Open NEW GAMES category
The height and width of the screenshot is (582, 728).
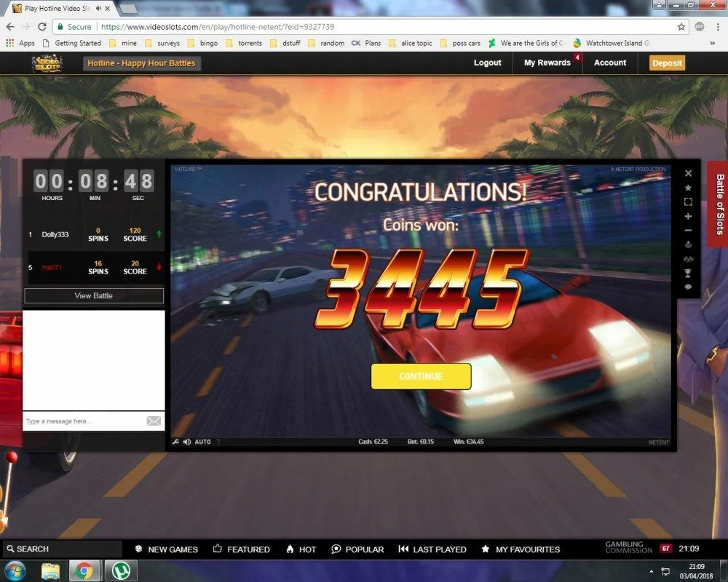(166, 549)
